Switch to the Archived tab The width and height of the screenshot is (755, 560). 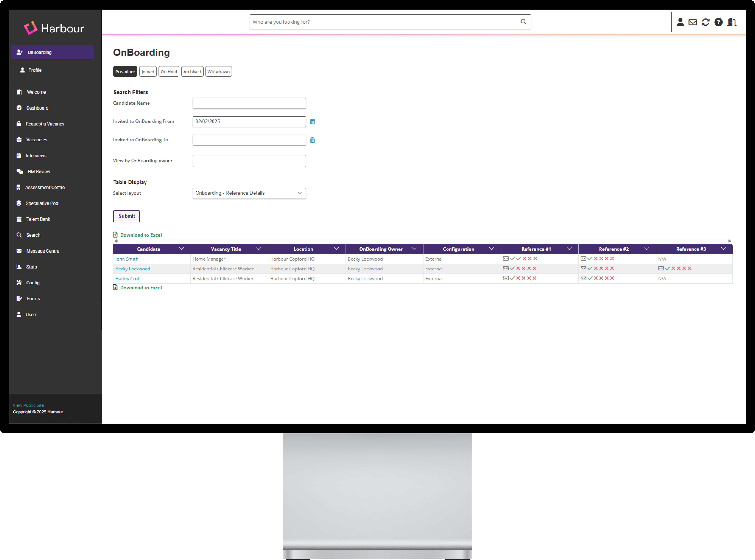192,71
